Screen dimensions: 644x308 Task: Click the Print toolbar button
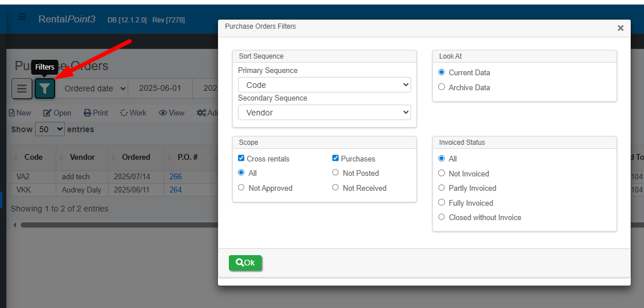[x=96, y=113]
